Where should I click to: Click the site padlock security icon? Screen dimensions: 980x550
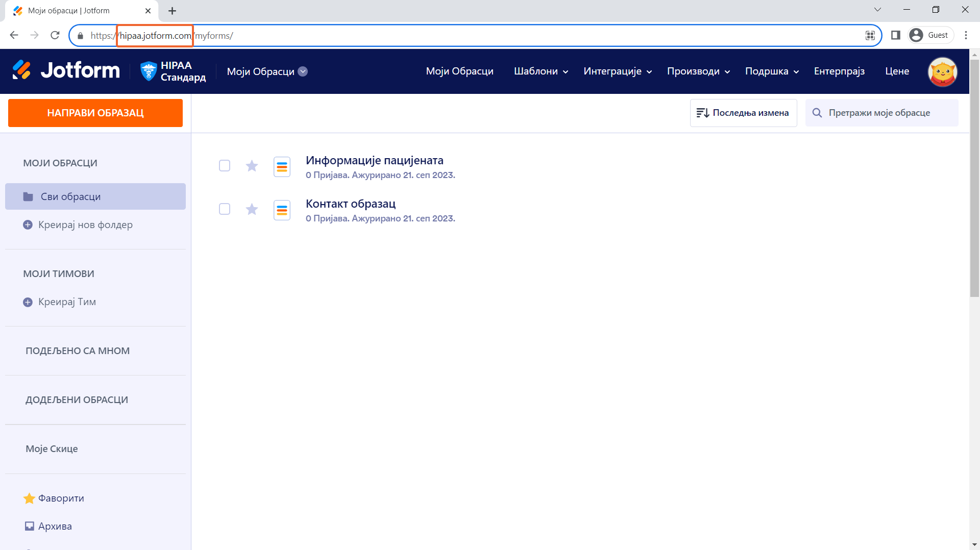click(x=80, y=36)
